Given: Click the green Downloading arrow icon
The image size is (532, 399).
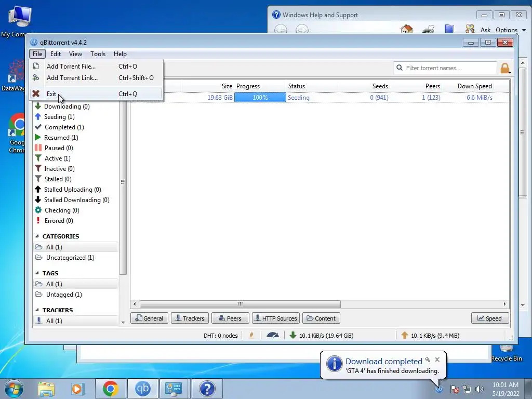Looking at the screenshot, I should pyautogui.click(x=38, y=106).
